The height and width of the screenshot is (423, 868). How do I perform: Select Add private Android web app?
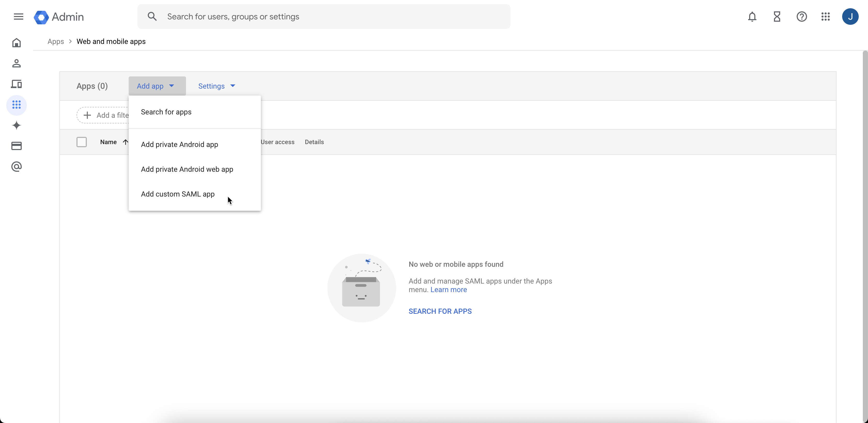point(187,169)
